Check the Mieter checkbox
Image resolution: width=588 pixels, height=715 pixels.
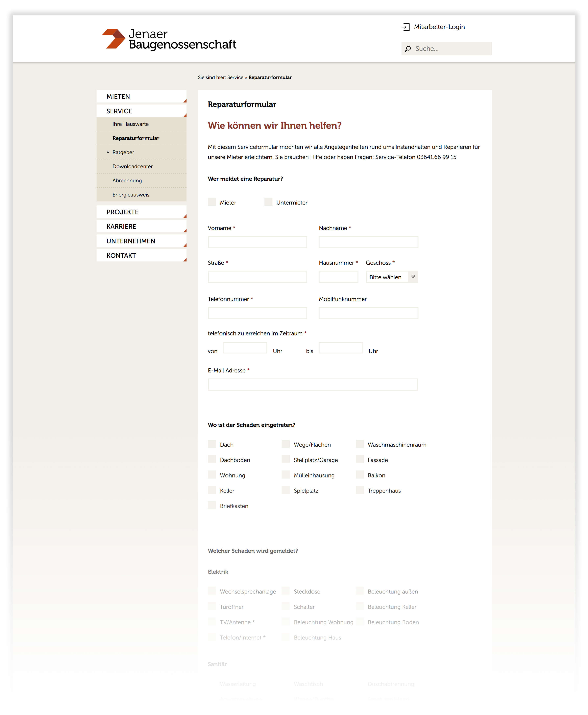coord(212,202)
